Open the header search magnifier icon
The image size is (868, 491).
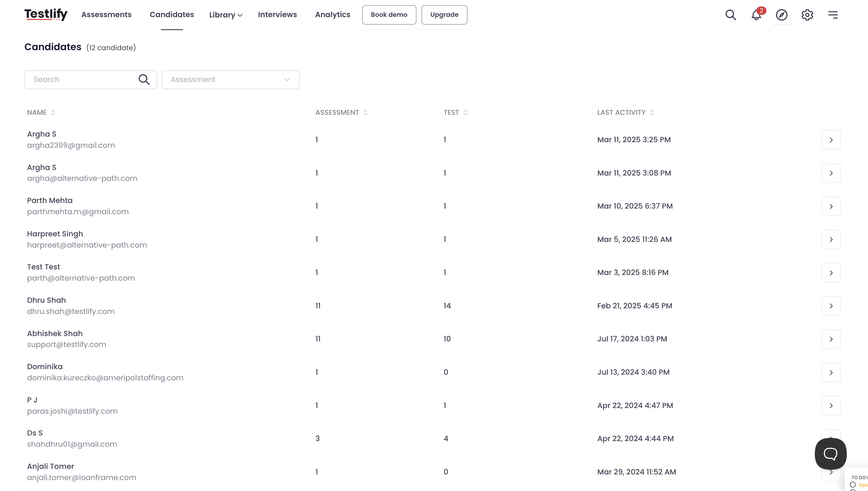point(731,15)
